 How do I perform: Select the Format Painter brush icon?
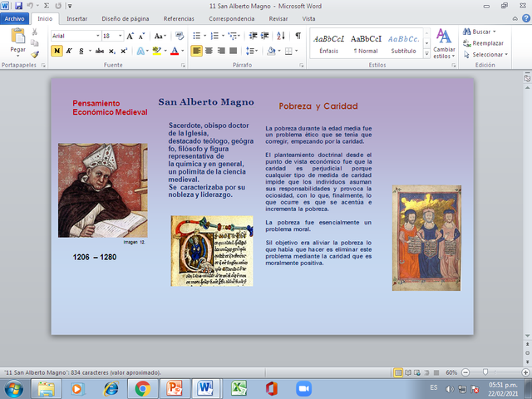pyautogui.click(x=35, y=54)
